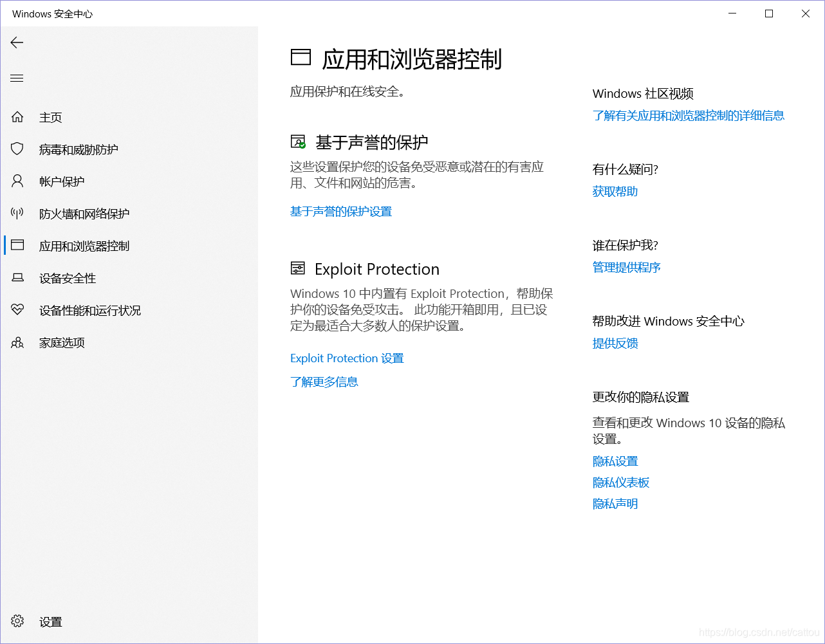
Task: Open 设备性能和运行状况 page
Action: (x=90, y=310)
